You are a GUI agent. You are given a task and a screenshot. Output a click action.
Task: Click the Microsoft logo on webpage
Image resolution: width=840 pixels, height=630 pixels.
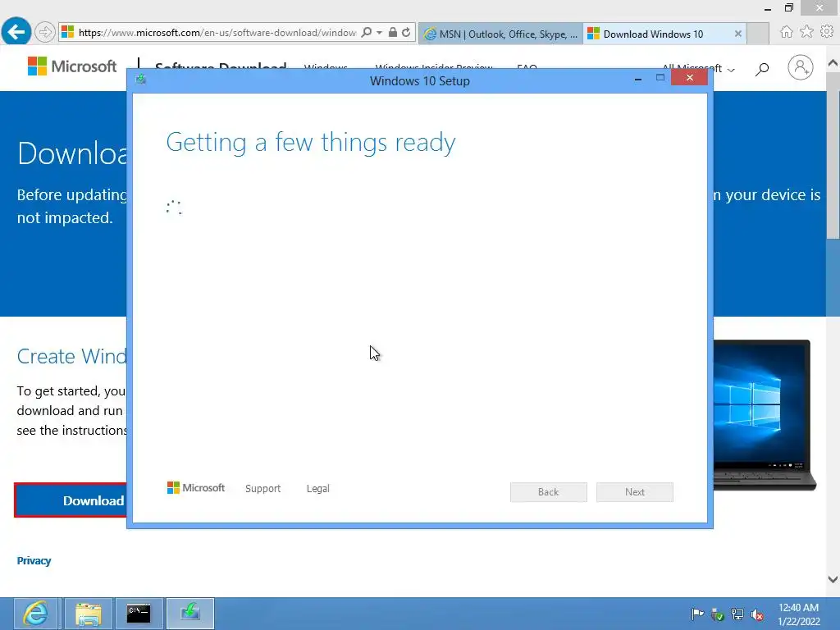(x=72, y=66)
